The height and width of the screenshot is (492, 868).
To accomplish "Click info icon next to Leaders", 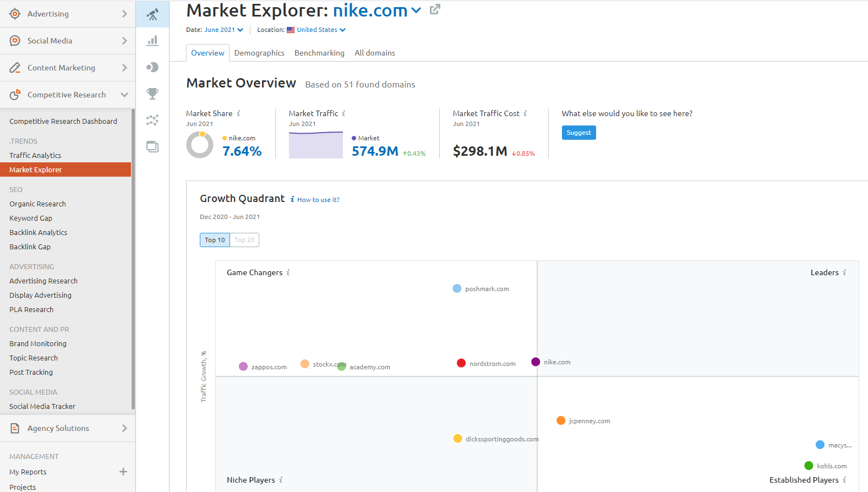I will [x=844, y=272].
